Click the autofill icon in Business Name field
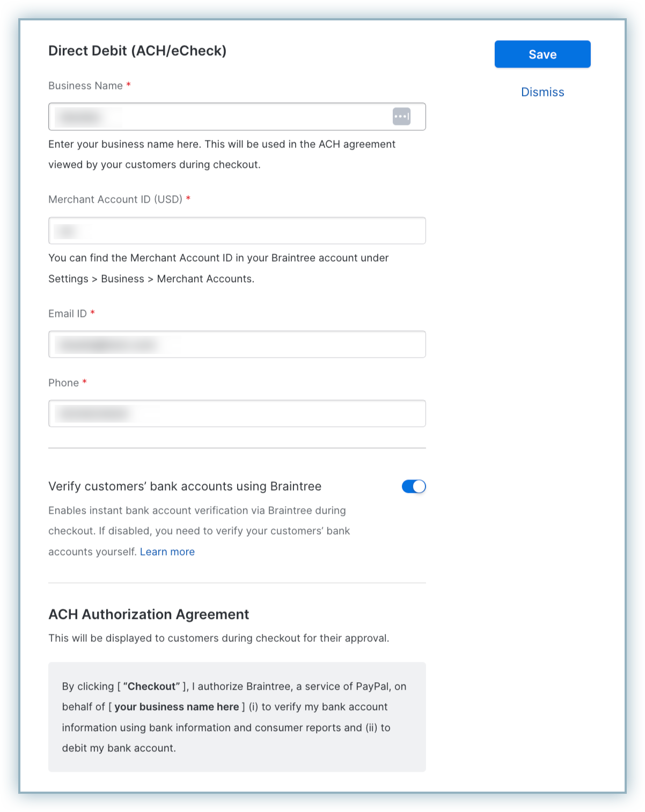The image size is (645, 812). coord(401,116)
